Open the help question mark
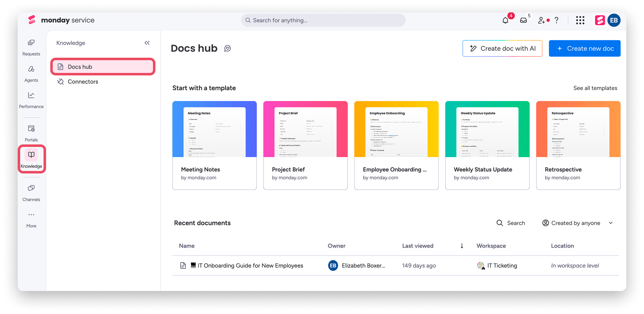Screen dimensions: 644x314 557,20
